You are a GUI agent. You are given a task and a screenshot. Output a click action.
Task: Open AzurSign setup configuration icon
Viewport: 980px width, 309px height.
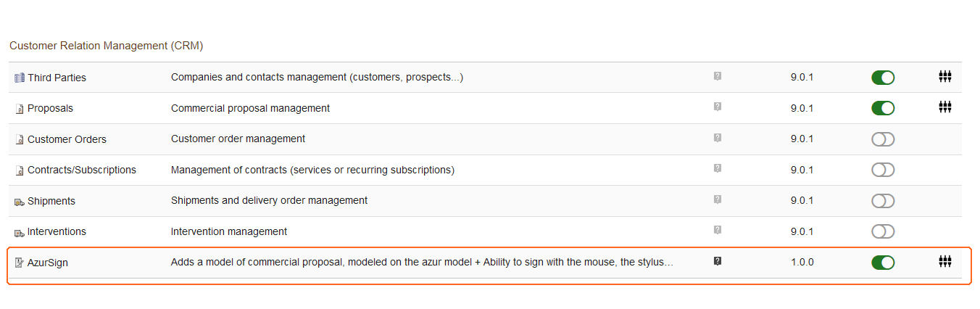tap(944, 262)
